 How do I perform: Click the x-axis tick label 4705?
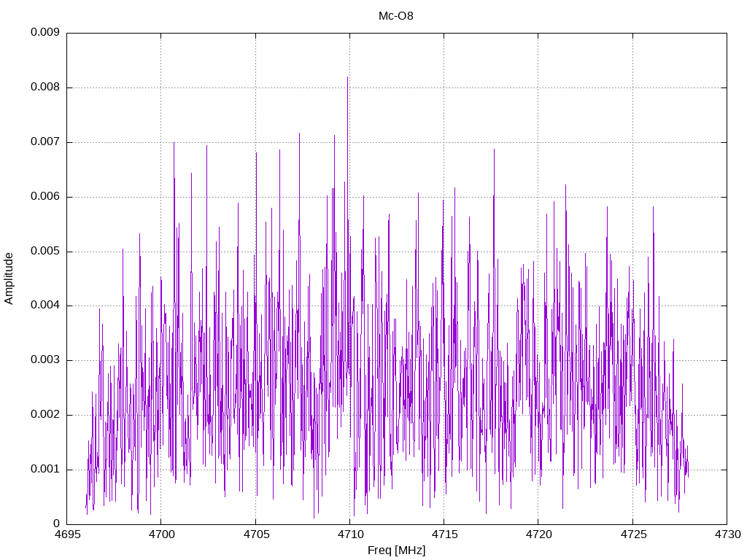[x=256, y=534]
